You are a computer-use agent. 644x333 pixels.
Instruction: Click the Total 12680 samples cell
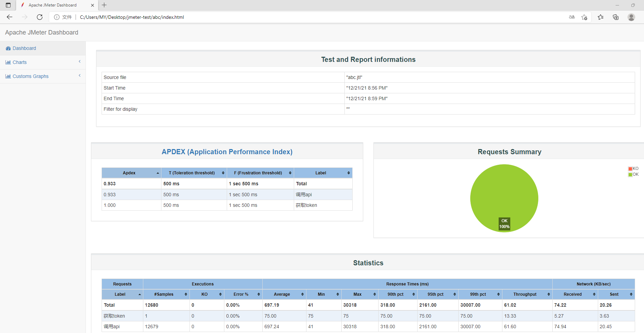pos(166,305)
